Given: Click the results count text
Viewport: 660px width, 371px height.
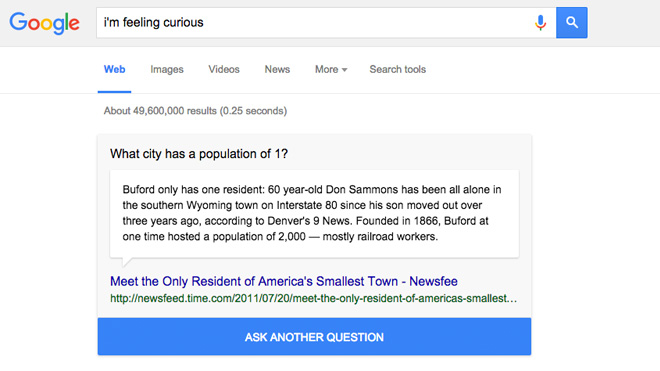Looking at the screenshot, I should tap(195, 111).
